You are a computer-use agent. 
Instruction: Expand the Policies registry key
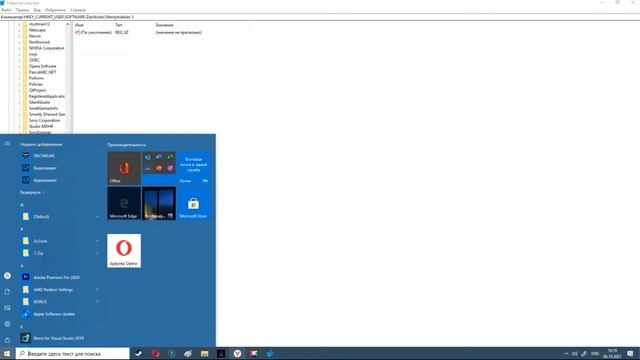[x=19, y=84]
